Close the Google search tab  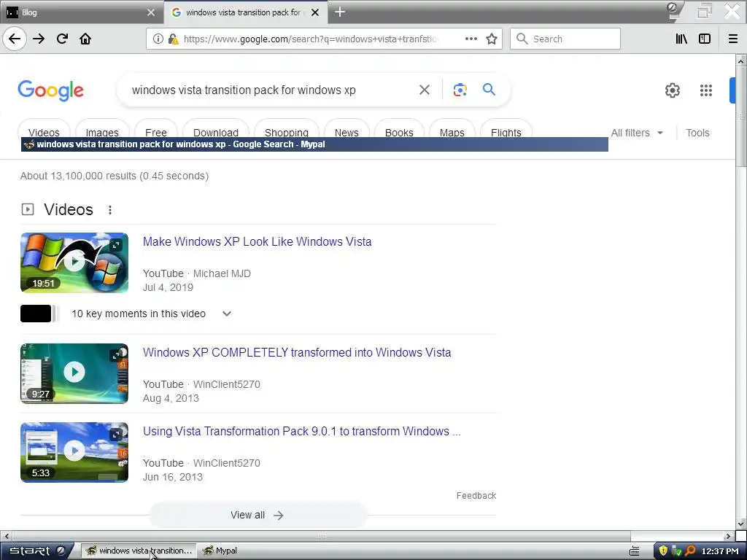315,12
